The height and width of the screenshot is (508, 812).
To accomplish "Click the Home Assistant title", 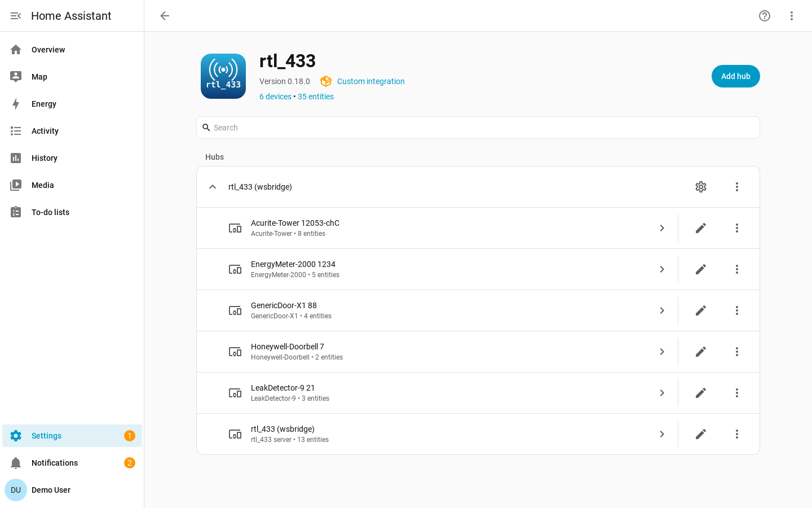I will click(71, 16).
